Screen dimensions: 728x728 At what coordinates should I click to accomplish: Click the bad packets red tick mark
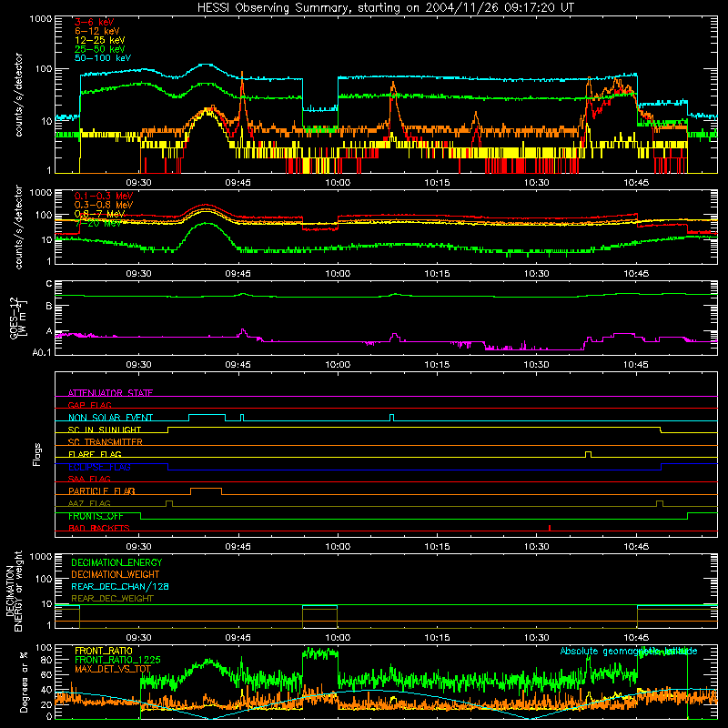[x=550, y=528]
